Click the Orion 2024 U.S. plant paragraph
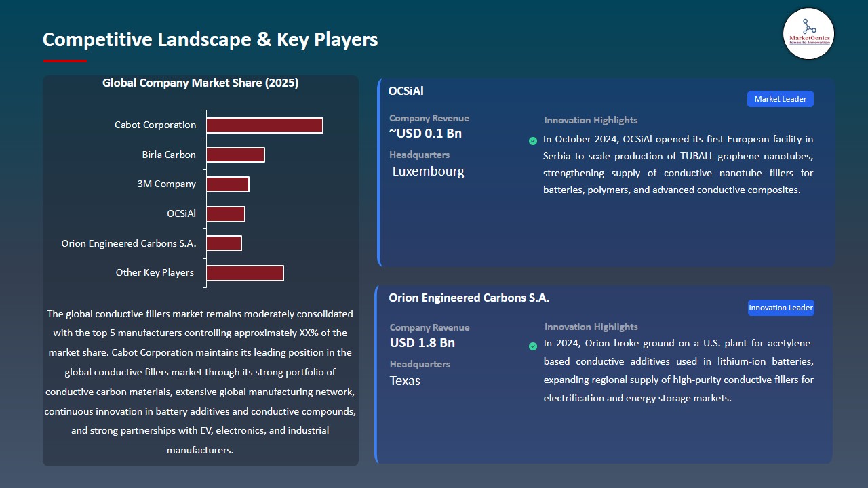This screenshot has height=488, width=868. 678,371
